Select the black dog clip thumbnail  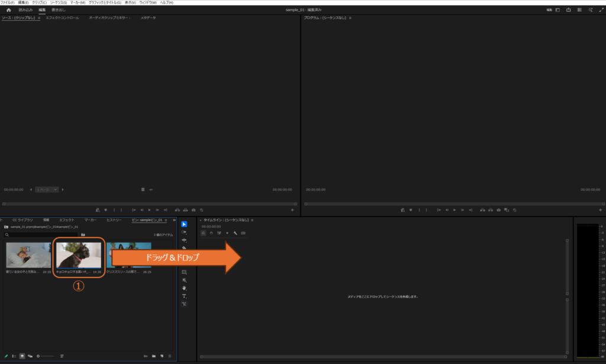tap(78, 255)
